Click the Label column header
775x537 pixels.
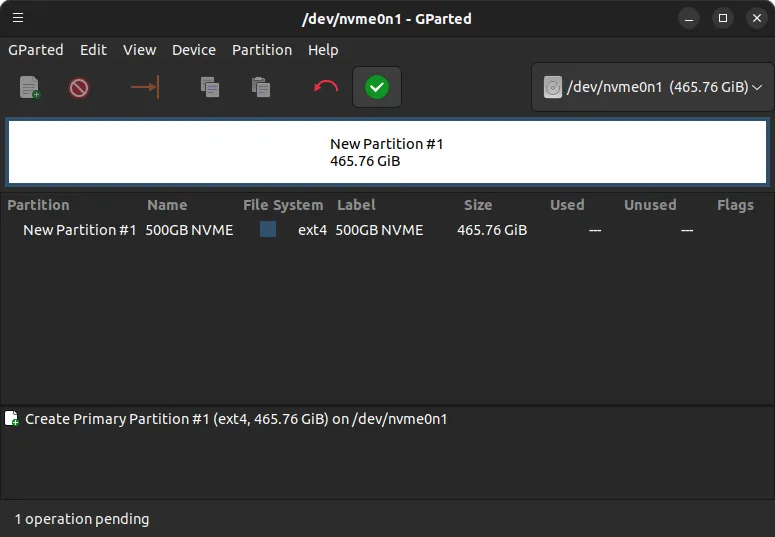[356, 205]
